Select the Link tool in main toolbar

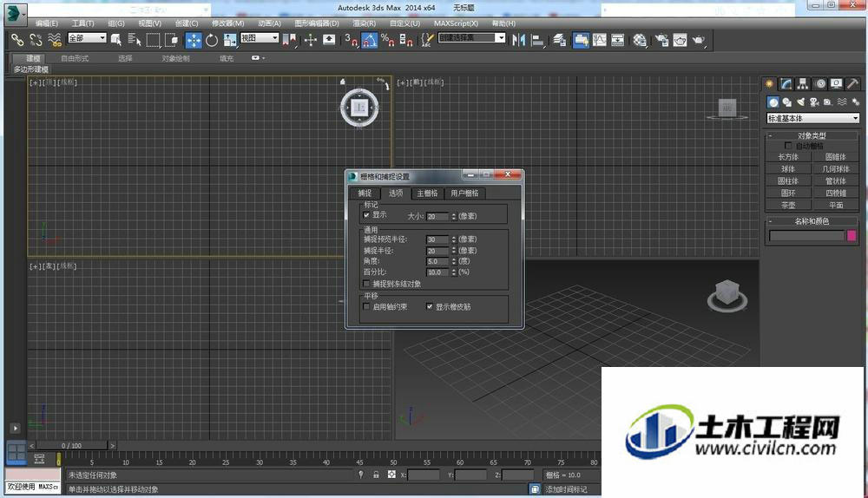pyautogui.click(x=17, y=40)
